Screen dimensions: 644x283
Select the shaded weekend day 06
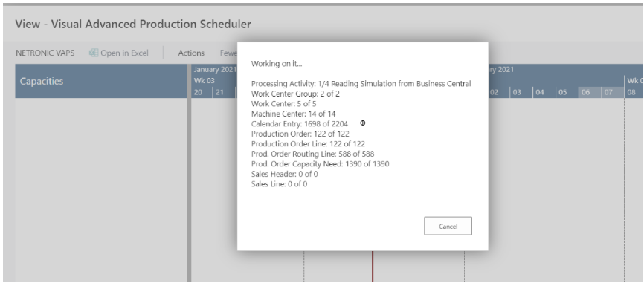pos(585,92)
